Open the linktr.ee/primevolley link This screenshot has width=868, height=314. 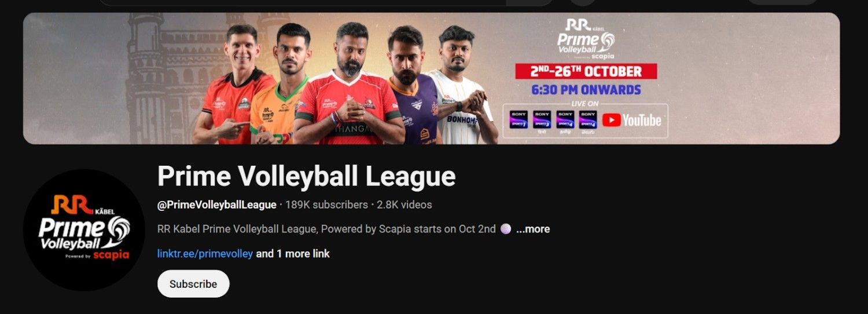coord(205,254)
